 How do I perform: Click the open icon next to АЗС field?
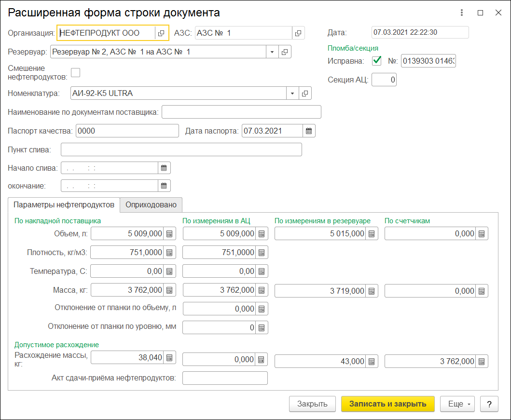click(x=298, y=33)
